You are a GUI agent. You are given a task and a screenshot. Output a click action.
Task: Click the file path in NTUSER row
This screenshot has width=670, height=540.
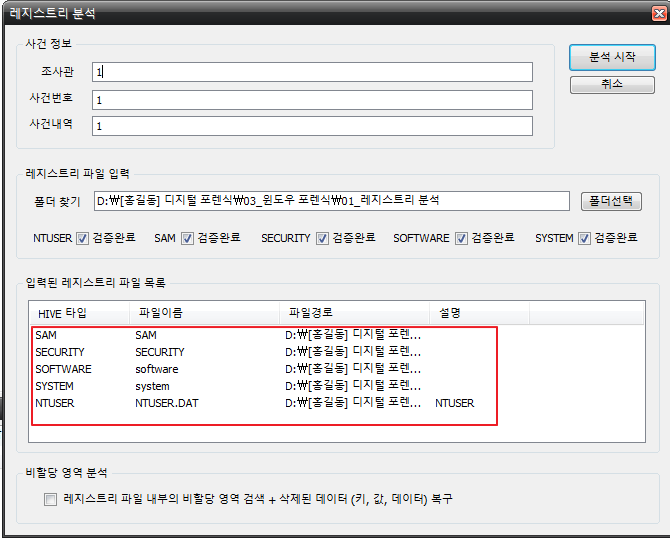[x=353, y=403]
